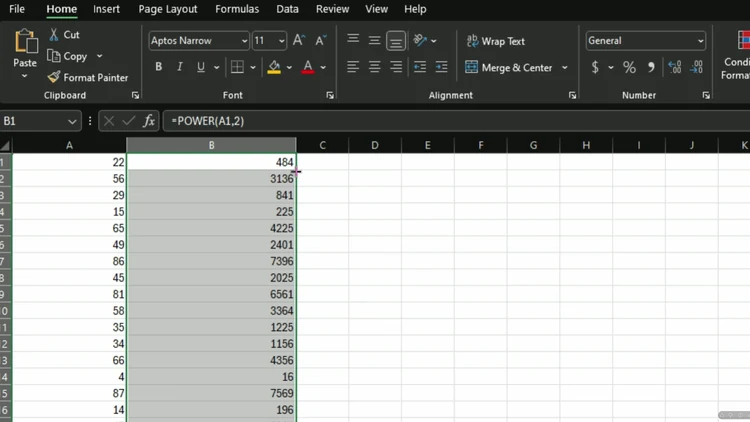
Task: Increase the cell indent
Action: click(x=441, y=67)
